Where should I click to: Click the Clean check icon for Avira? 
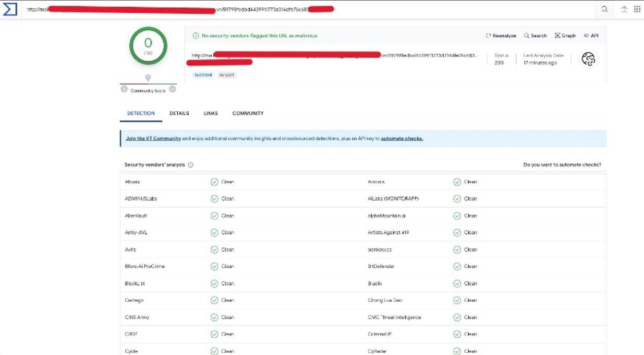click(x=214, y=250)
